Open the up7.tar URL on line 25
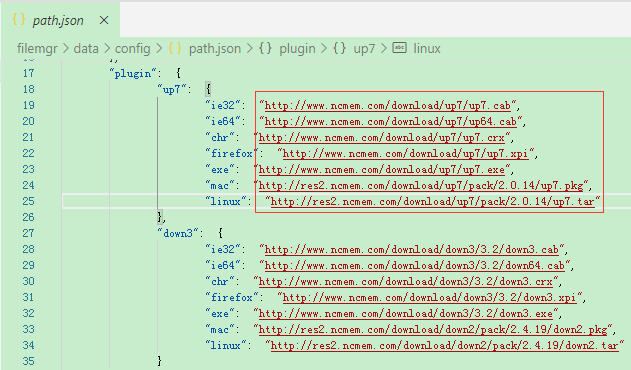 (433, 201)
